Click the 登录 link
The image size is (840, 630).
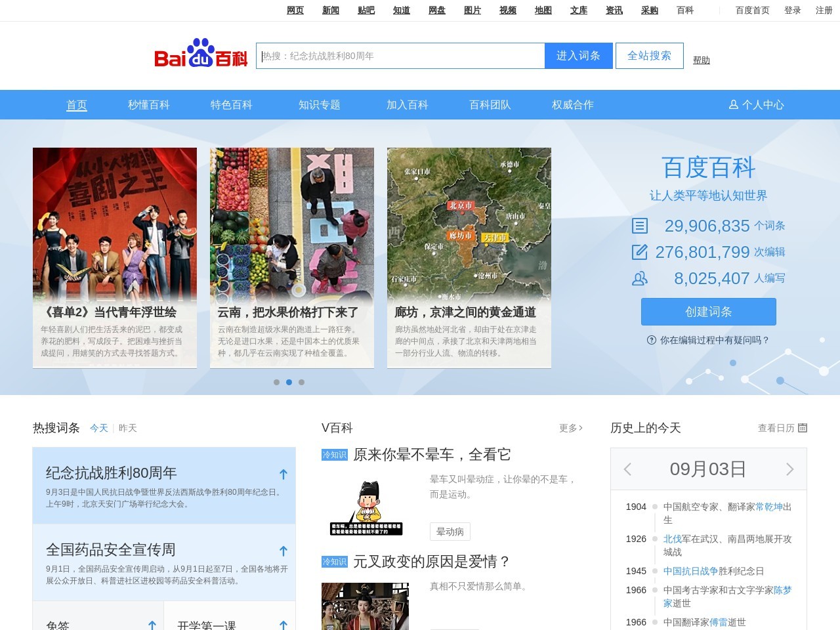coord(793,10)
